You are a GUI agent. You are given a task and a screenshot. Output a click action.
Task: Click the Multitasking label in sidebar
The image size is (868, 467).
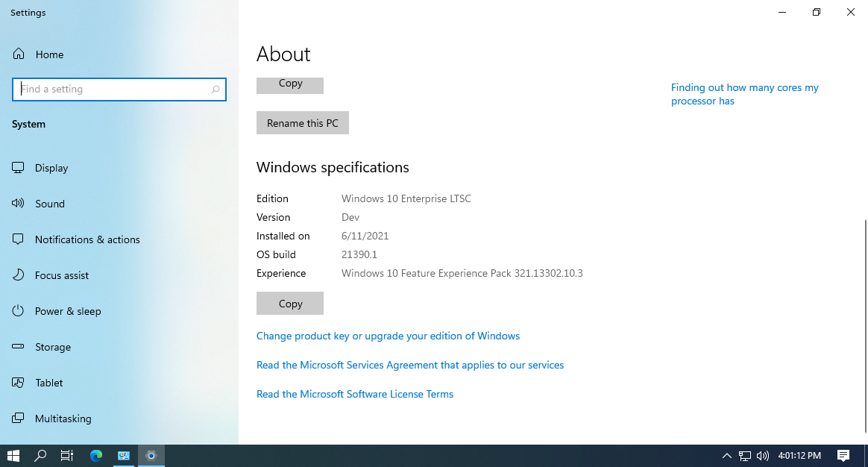click(x=63, y=419)
